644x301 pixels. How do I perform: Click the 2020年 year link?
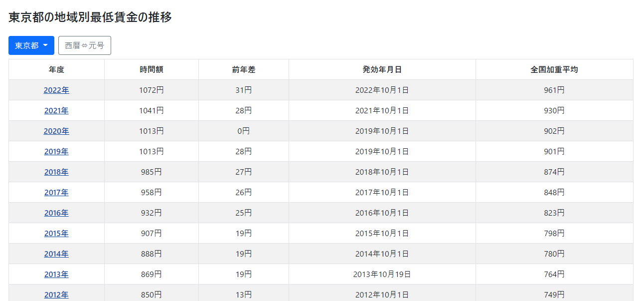pos(56,131)
